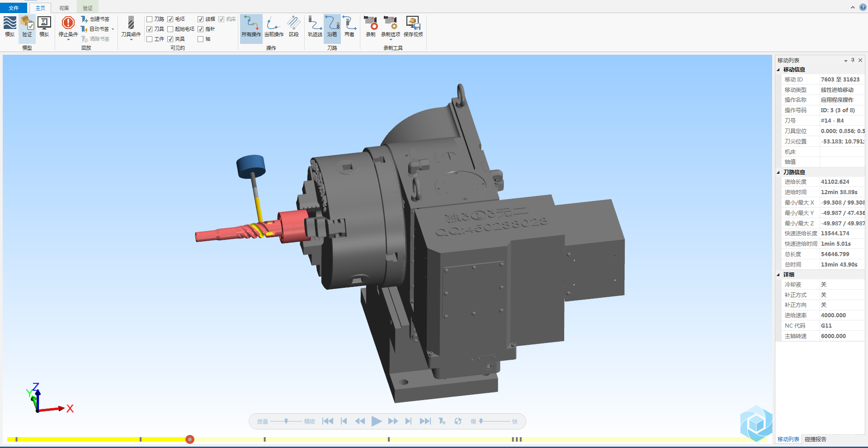868x448 pixels.
Task: Click the 创建书签 create bookmark icon
Action: [85, 19]
